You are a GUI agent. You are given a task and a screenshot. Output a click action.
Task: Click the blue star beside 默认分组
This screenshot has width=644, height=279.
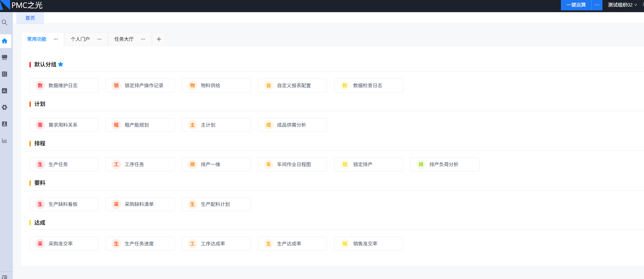[61, 64]
